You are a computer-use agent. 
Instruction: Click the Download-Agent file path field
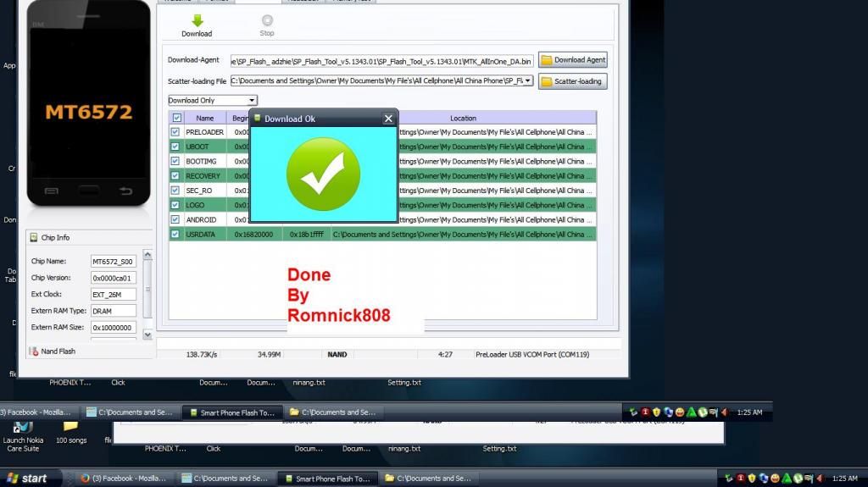coord(381,60)
